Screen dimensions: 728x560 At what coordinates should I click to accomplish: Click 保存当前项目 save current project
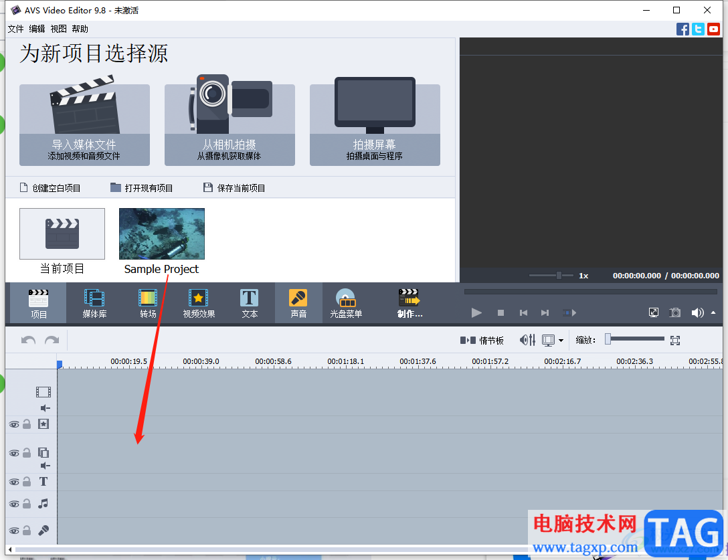[234, 188]
